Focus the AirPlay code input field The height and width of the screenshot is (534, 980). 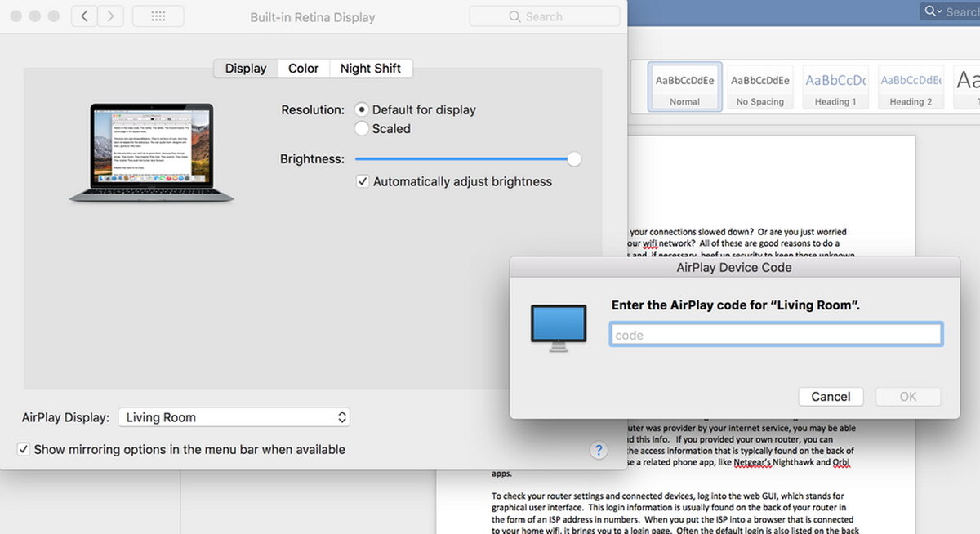[x=776, y=335]
